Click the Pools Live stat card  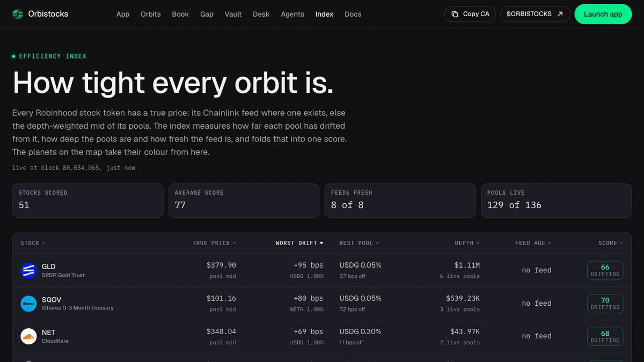tap(556, 201)
